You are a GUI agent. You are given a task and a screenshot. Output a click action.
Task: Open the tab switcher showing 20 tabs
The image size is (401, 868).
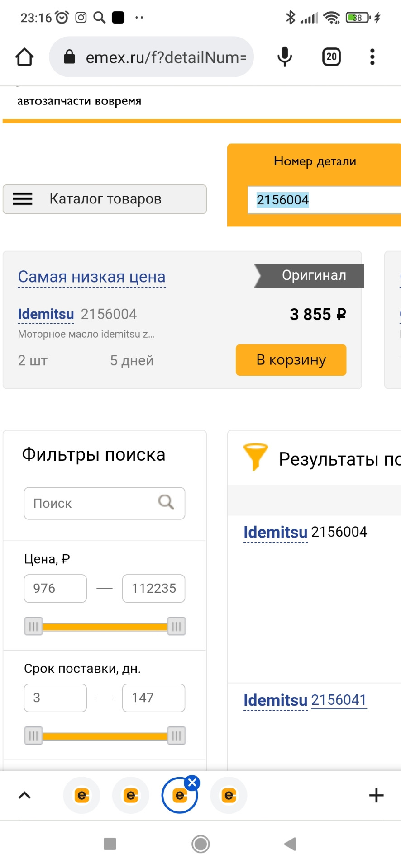click(331, 57)
